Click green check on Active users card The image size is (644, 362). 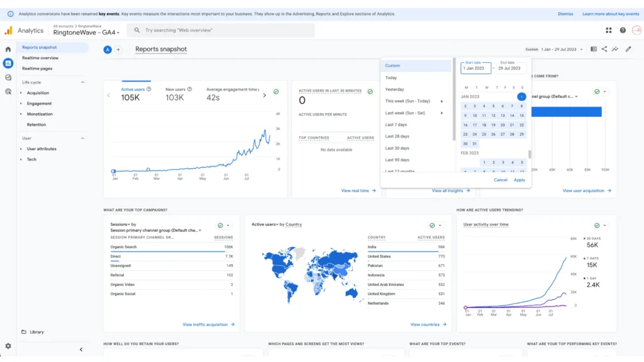[276, 92]
